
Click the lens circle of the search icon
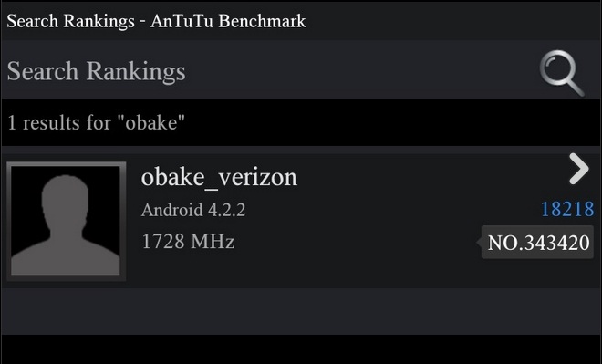click(557, 68)
